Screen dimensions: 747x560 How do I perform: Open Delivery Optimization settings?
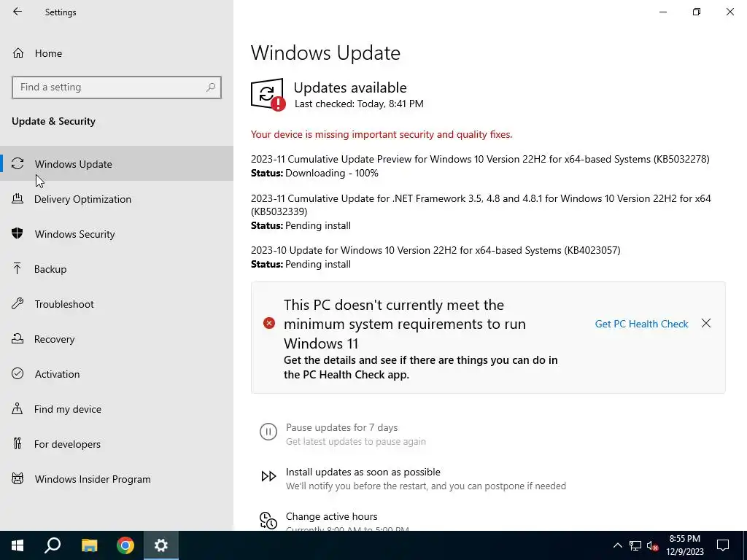[117, 199]
